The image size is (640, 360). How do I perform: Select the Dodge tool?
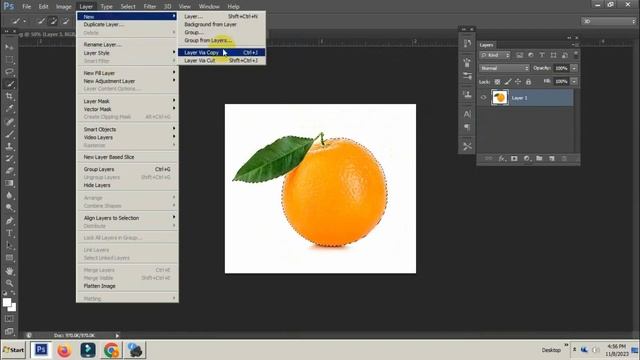click(x=9, y=208)
